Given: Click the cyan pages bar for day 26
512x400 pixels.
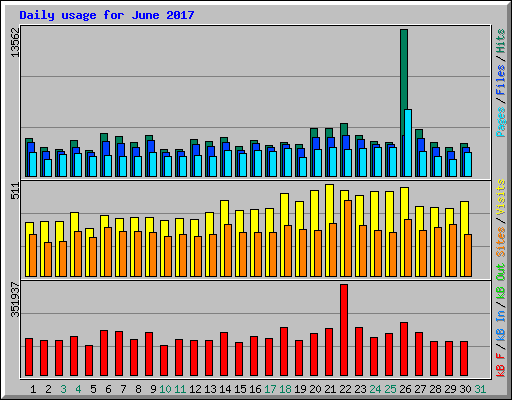Looking at the screenshot, I should 408,143.
